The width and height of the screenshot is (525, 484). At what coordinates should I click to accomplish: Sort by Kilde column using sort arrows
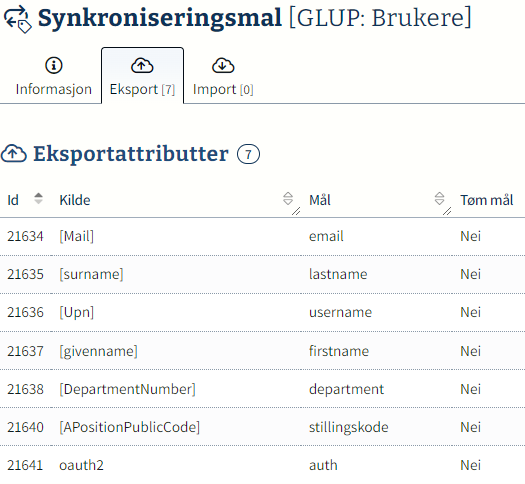pyautogui.click(x=288, y=198)
